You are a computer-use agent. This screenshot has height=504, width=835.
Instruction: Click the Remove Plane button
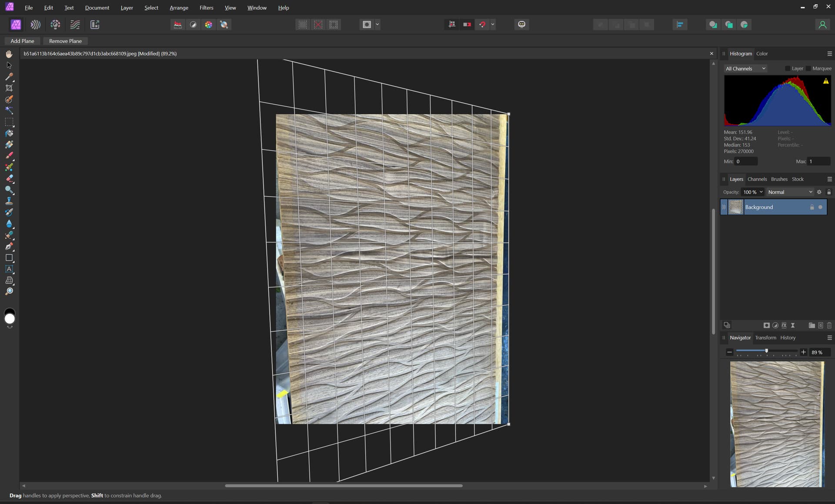point(65,41)
